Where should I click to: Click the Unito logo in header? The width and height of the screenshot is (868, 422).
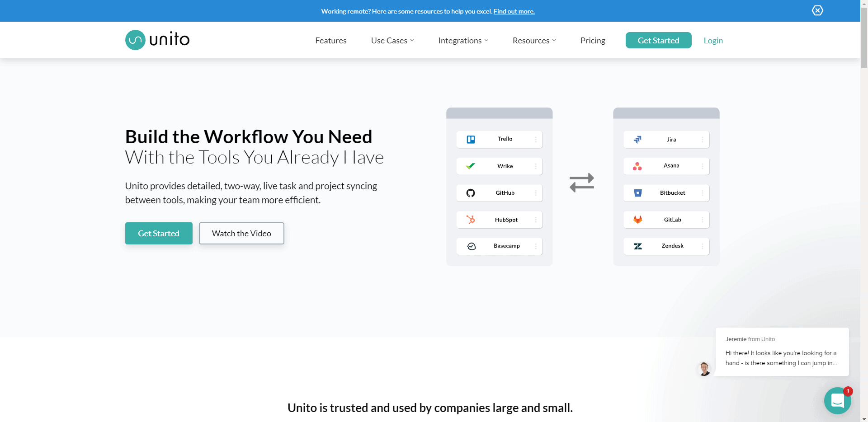(157, 40)
